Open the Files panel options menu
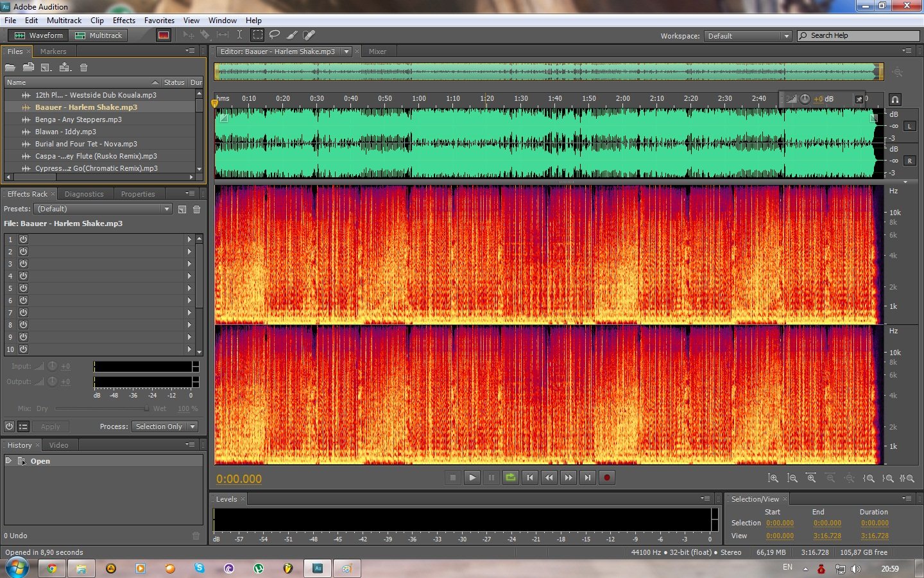924x578 pixels. pyautogui.click(x=190, y=51)
